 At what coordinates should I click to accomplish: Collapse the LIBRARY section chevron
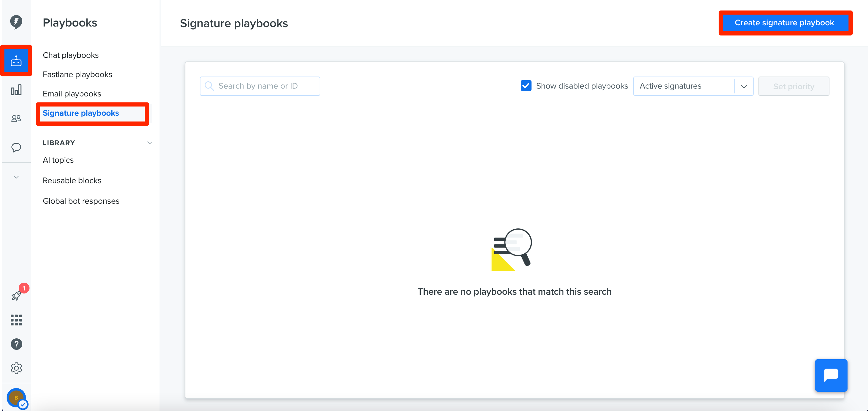[150, 143]
